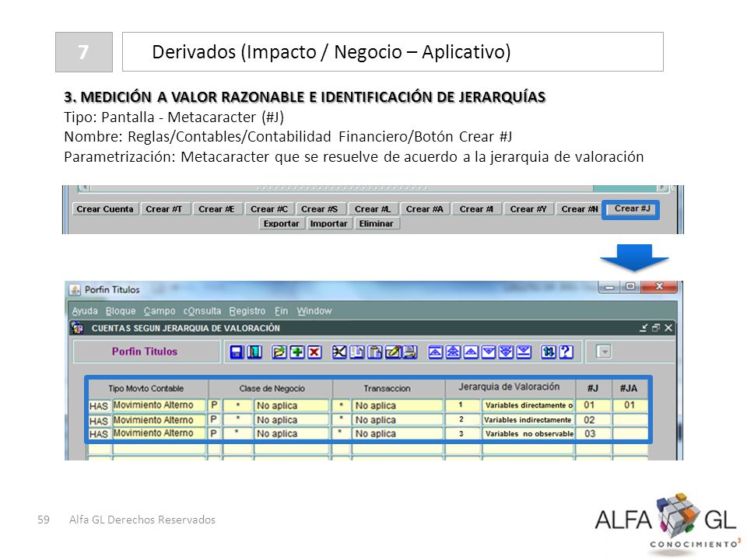Image resolution: width=747 pixels, height=560 pixels.
Task: Select 'Movimiento Alterno' in the jerarquia 2 row
Action: point(159,420)
